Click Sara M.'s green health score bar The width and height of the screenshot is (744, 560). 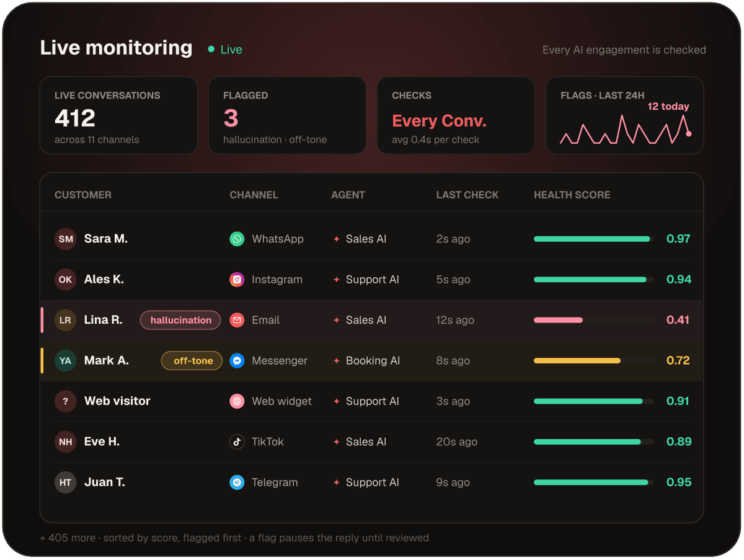point(593,239)
